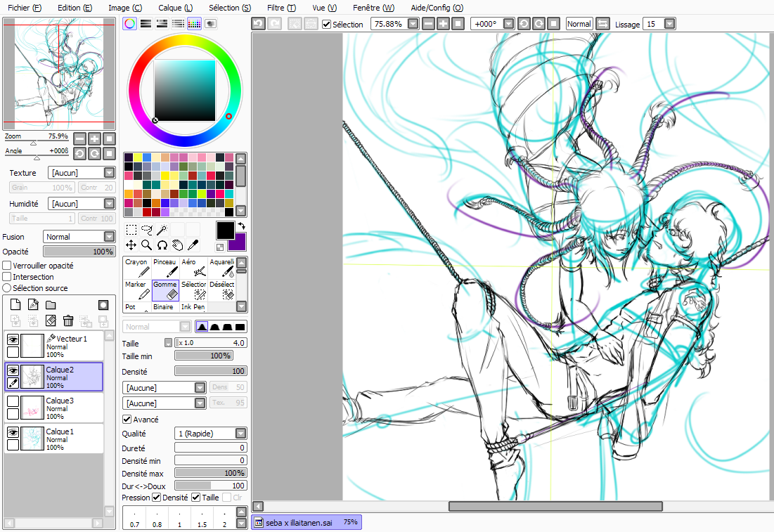The width and height of the screenshot is (774, 532).
Task: Select the hand pan tool
Action: pos(178,245)
